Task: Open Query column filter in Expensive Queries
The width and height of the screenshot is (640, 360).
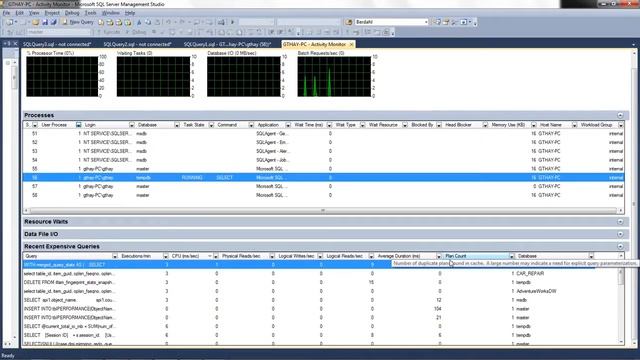Action: click(x=114, y=256)
